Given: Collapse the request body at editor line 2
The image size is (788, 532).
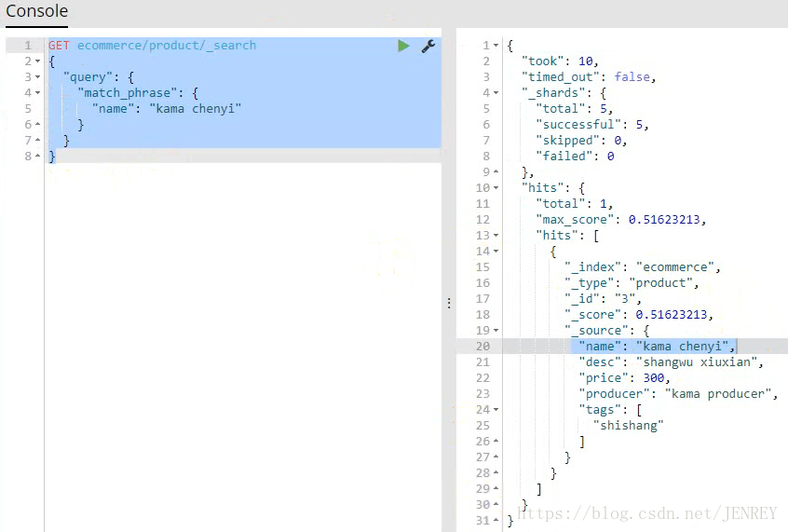Looking at the screenshot, I should pos(37,61).
